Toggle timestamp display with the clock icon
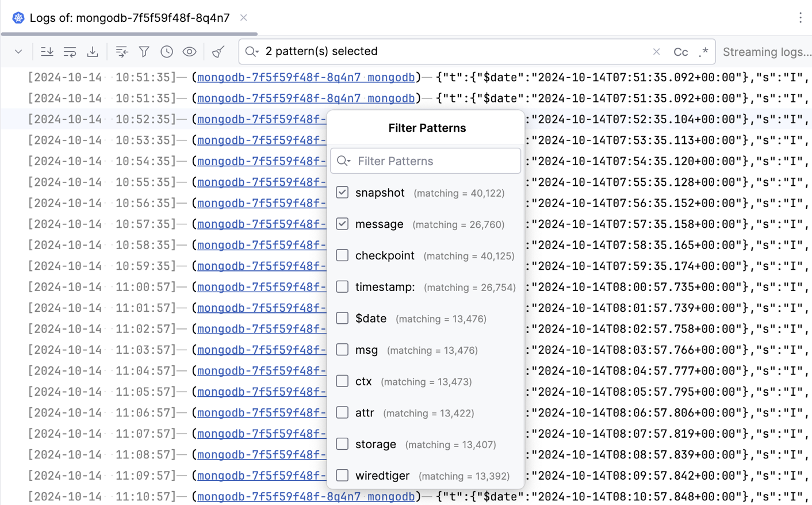This screenshot has height=505, width=812. click(167, 51)
